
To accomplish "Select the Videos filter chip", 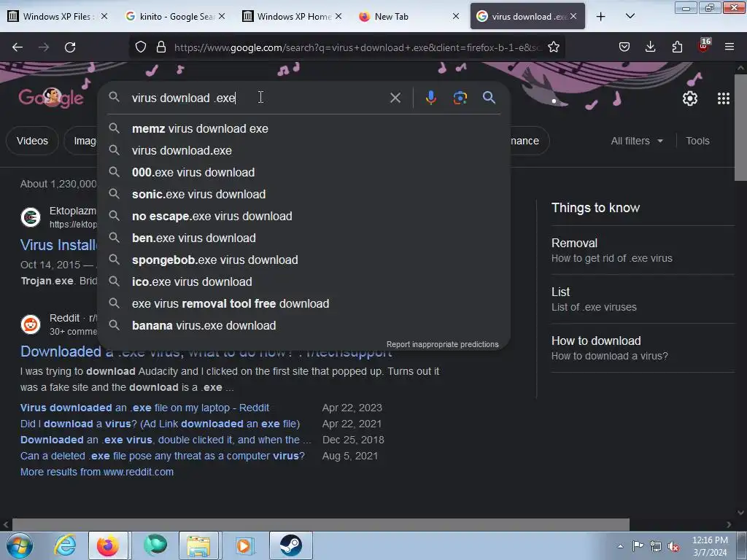I will coord(32,141).
